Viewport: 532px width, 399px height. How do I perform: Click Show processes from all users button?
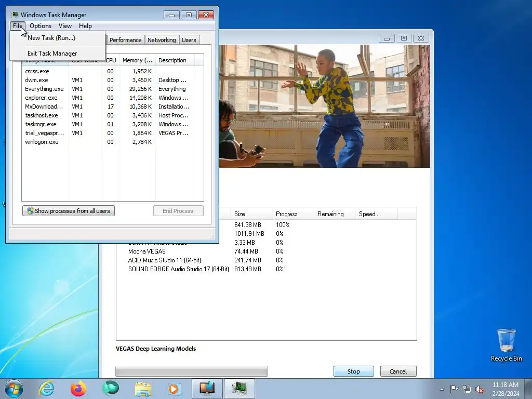[x=69, y=211]
